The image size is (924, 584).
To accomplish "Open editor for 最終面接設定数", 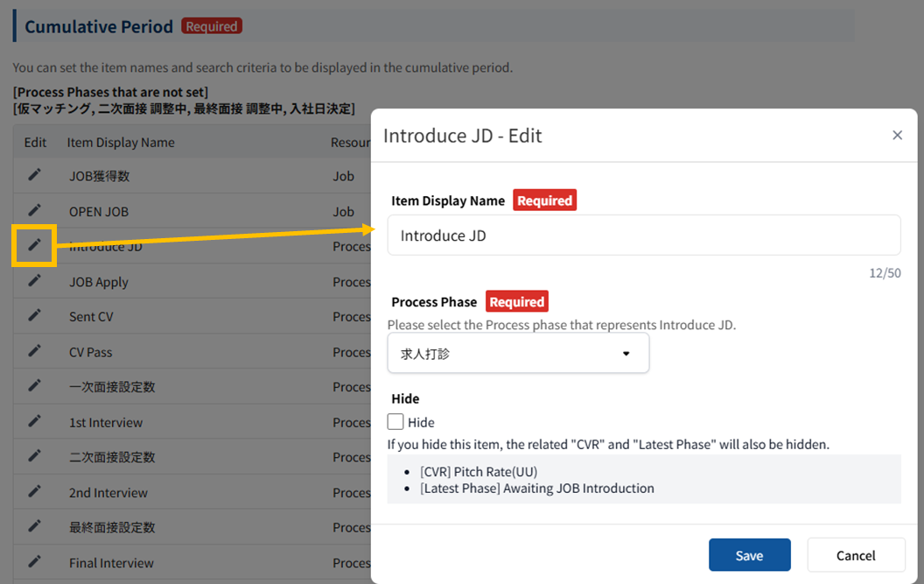I will point(34,526).
